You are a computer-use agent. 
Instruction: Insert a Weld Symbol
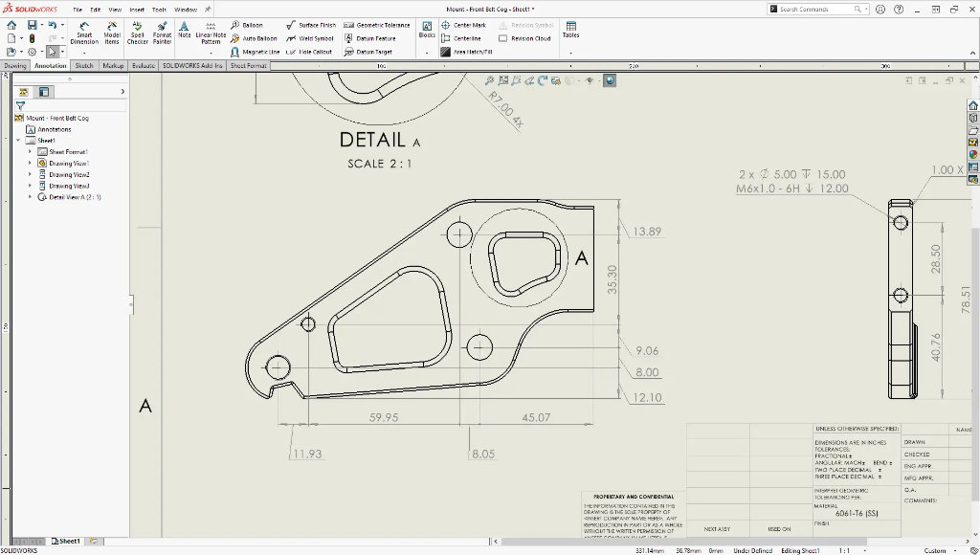310,38
